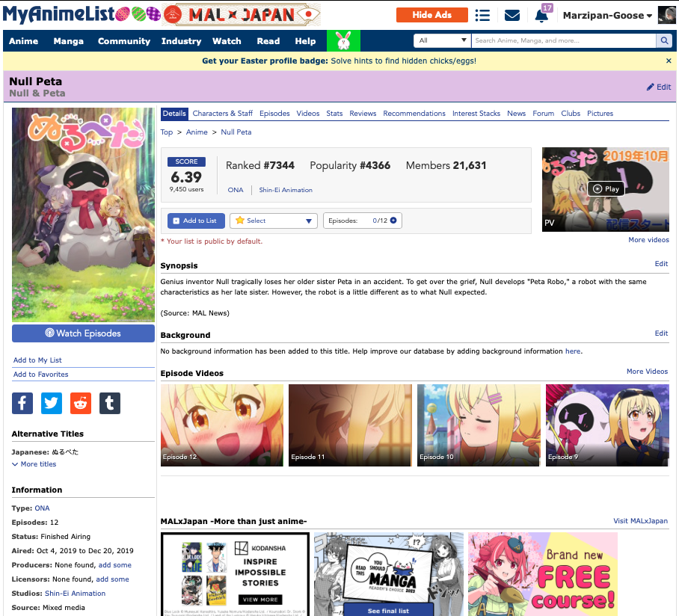This screenshot has width=679, height=616.
Task: Click the Watch Episodes button
Action: [83, 333]
